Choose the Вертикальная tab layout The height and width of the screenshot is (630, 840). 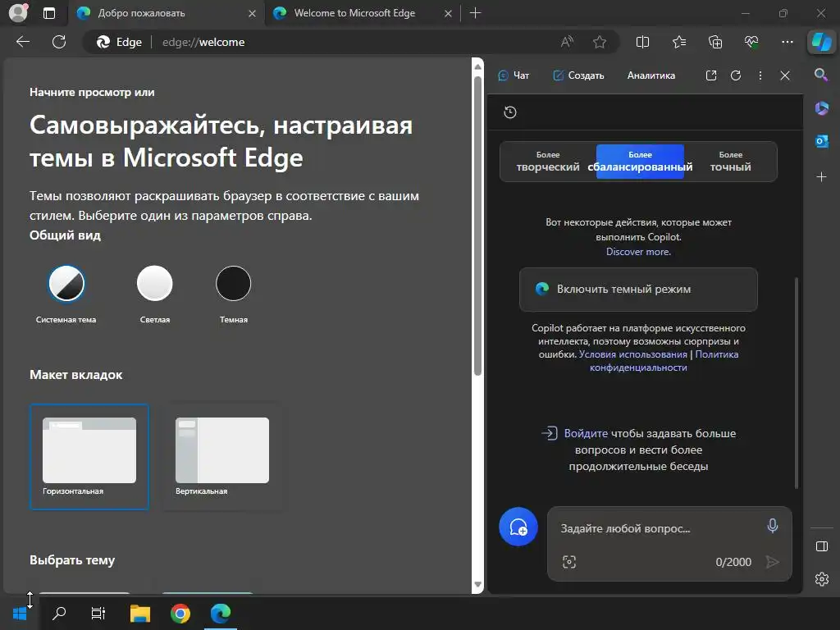point(222,456)
